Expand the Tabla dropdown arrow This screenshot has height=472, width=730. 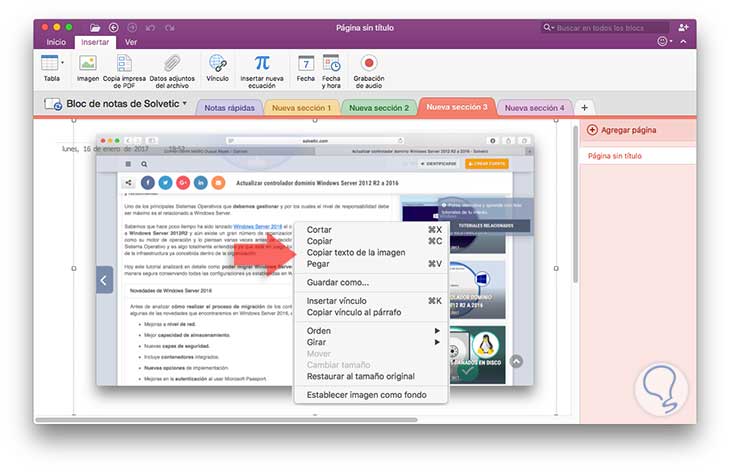pyautogui.click(x=62, y=62)
